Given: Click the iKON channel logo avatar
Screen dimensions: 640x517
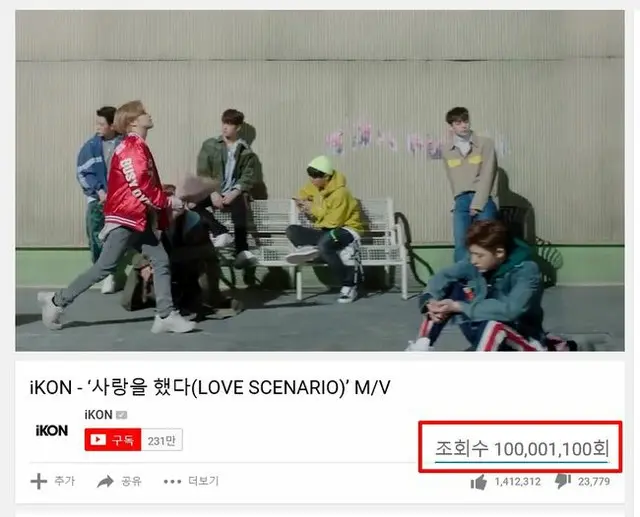Looking at the screenshot, I should (52, 430).
